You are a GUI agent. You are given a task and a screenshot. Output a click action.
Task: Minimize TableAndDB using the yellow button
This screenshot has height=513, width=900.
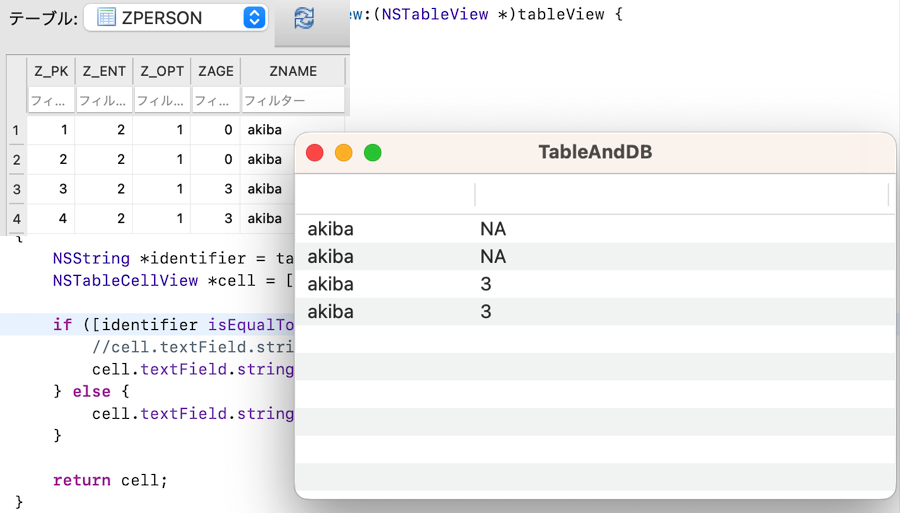click(343, 153)
